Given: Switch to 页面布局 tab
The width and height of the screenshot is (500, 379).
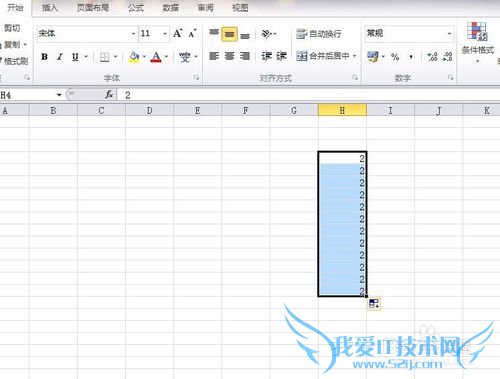Looking at the screenshot, I should coord(93,8).
